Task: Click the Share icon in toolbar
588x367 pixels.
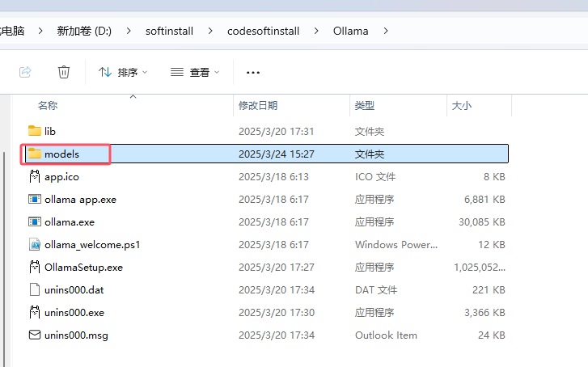Action: [x=25, y=72]
